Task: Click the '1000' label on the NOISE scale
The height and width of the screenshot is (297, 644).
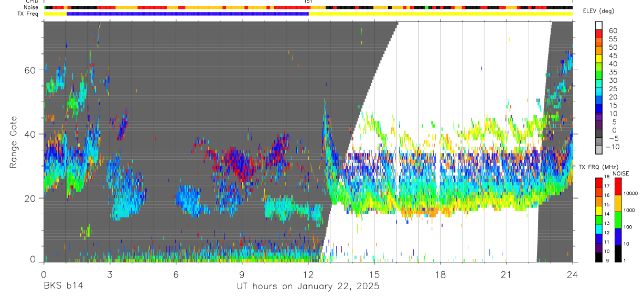Action: 630,211
